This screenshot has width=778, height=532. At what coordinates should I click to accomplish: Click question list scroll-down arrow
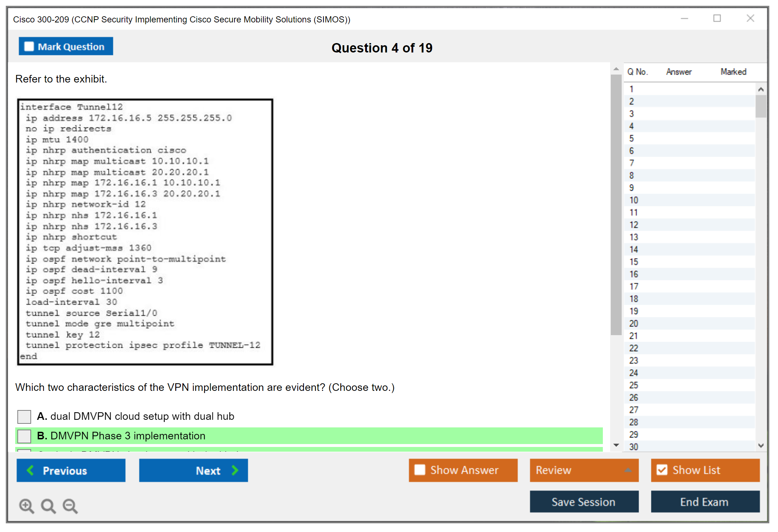pos(761,446)
